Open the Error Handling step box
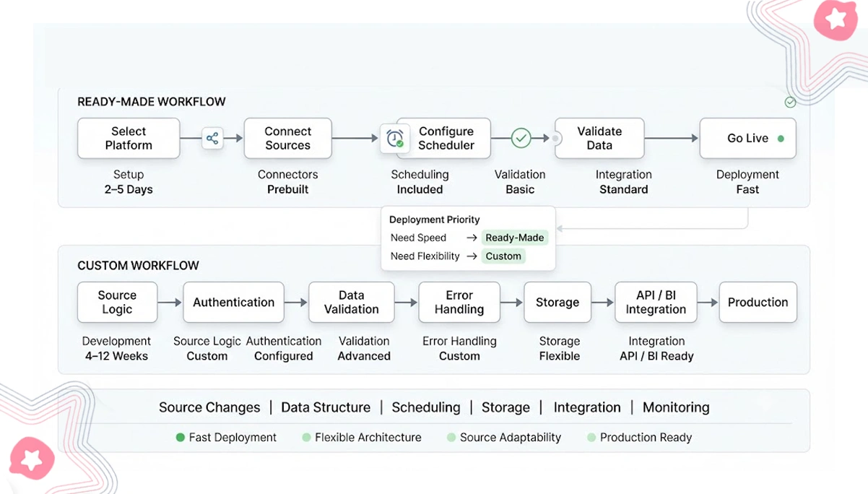Image resolution: width=868 pixels, height=494 pixels. (x=459, y=302)
